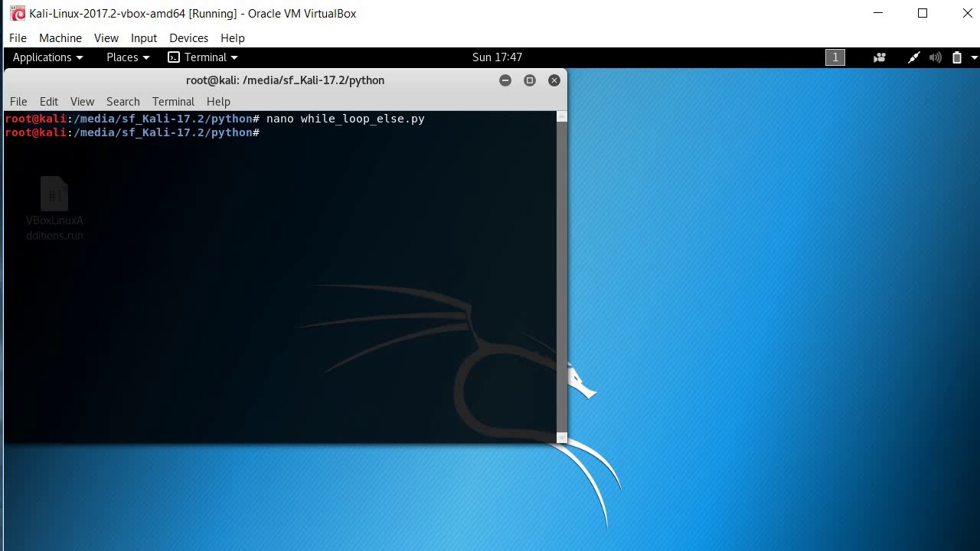
Task: Click the terminal vertical scrollbar
Action: point(562,277)
